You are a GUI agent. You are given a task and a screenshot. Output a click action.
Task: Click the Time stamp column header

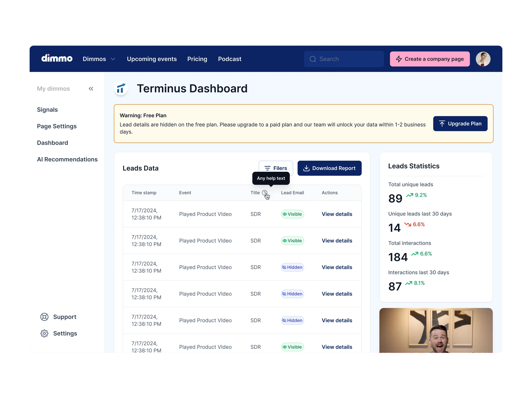tap(144, 193)
